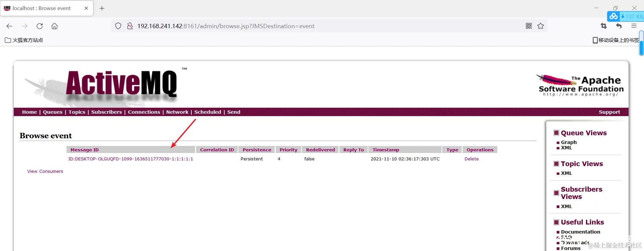This screenshot has height=251, width=644.
Task: Click the undo arrow toolbar icon
Action: pyautogui.click(x=619, y=26)
